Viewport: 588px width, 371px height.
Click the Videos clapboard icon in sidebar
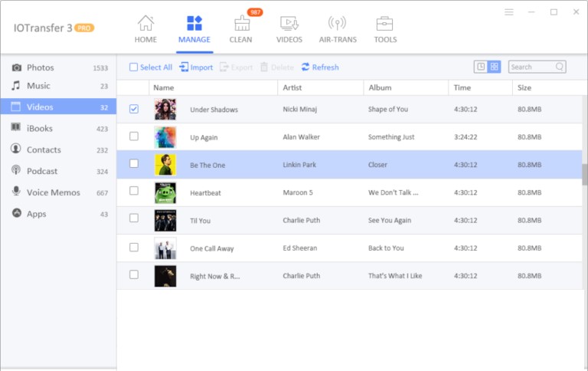pyautogui.click(x=16, y=107)
